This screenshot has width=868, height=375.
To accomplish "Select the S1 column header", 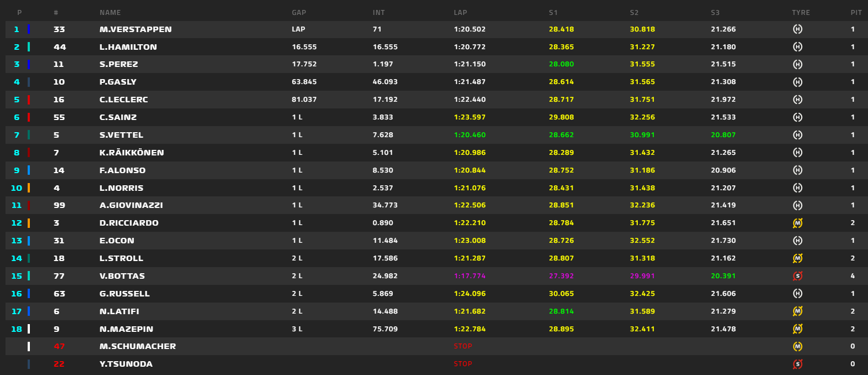I will [x=553, y=12].
